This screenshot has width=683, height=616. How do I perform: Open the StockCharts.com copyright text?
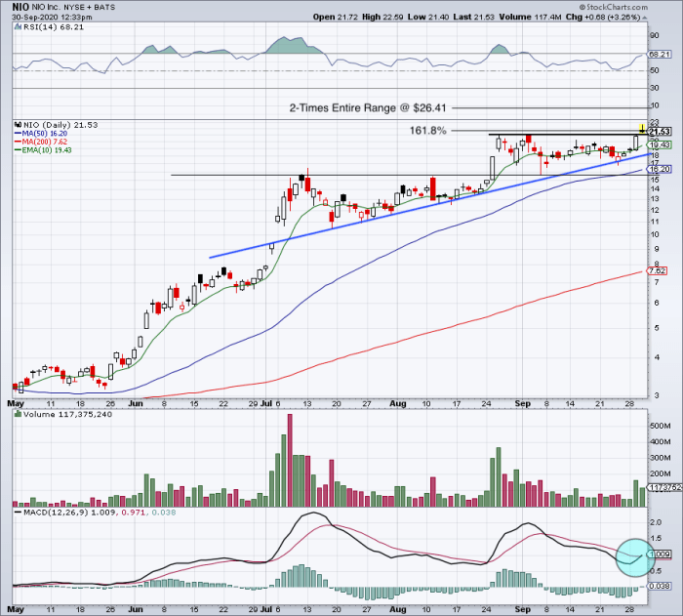click(x=614, y=7)
